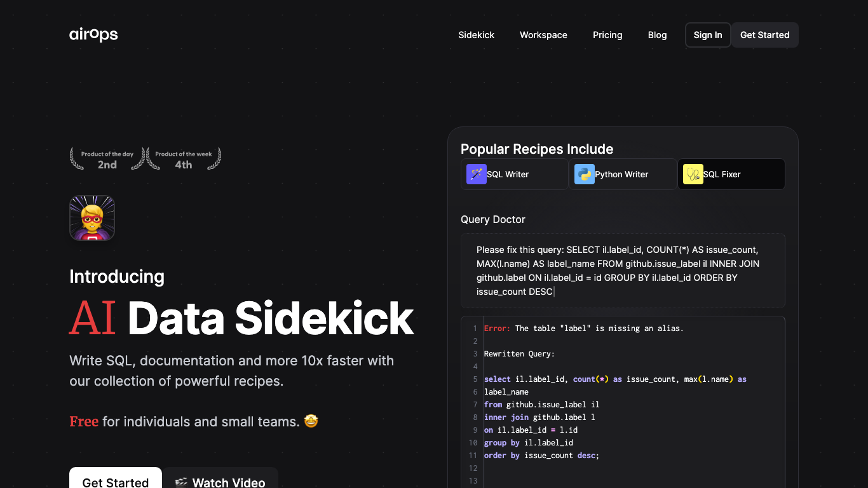Screen dimensions: 868x488
Task: Click the Product of the week badge
Action: coord(184,159)
